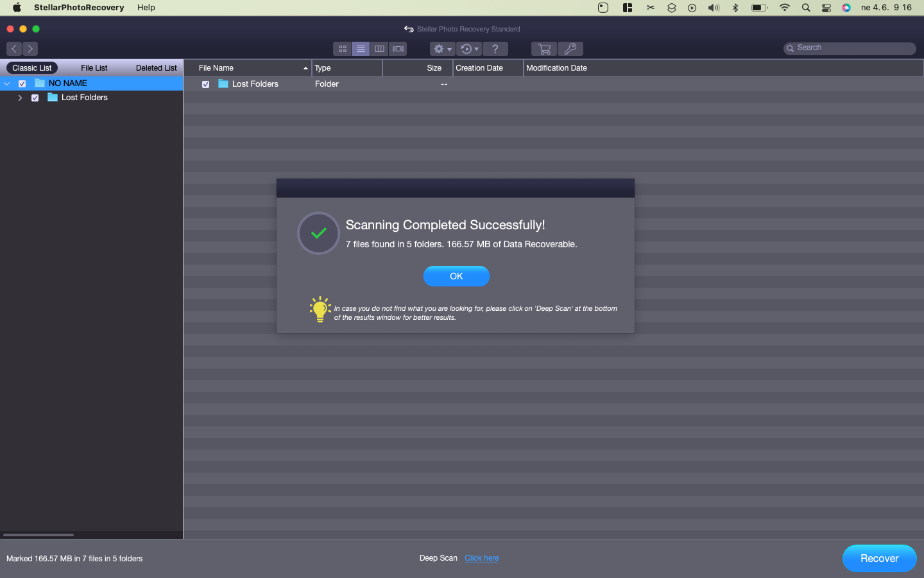
Task: Click the search magnifier icon in the toolbar
Action: coord(791,48)
